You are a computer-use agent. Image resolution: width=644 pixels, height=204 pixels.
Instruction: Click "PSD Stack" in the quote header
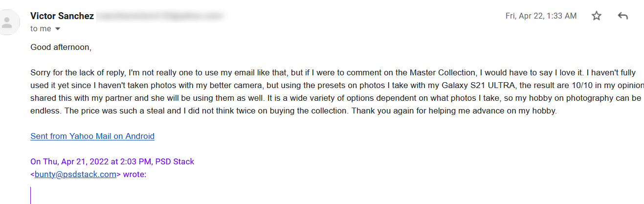175,161
